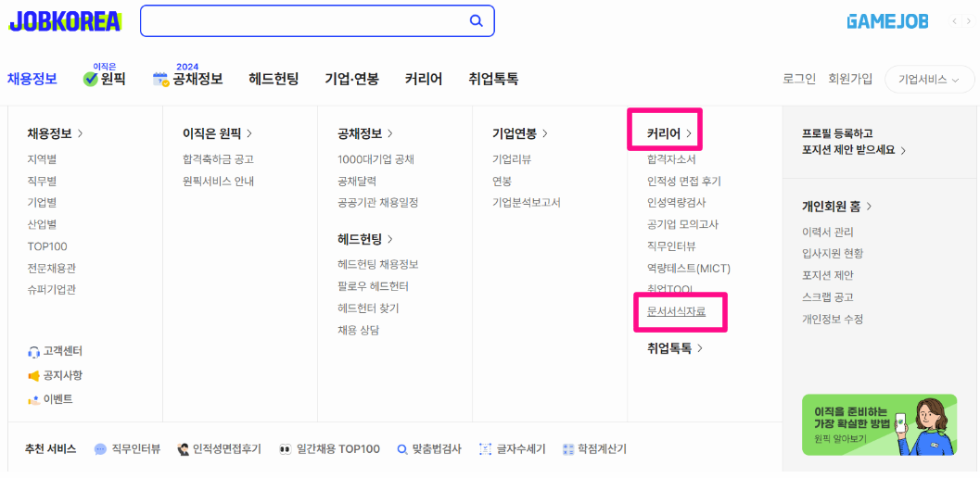This screenshot has height=478, width=980.
Task: Open 전문채용관 link
Action: click(52, 268)
